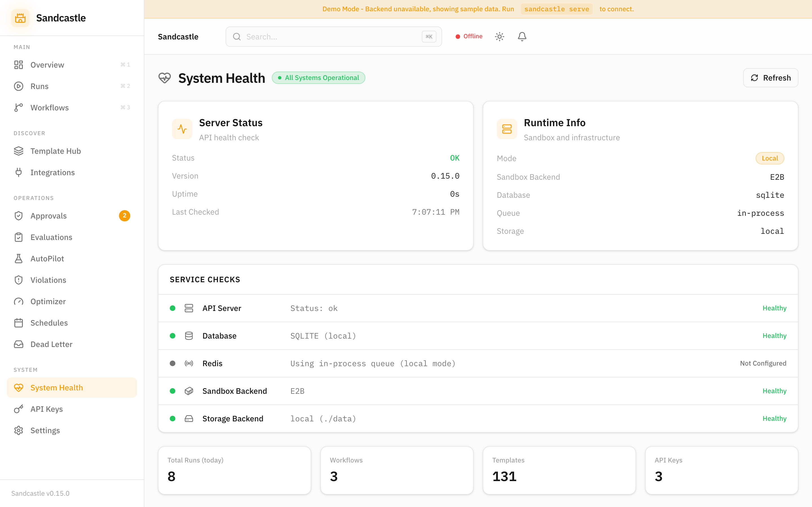Open the notifications bell
This screenshot has height=507, width=812.
click(x=522, y=37)
